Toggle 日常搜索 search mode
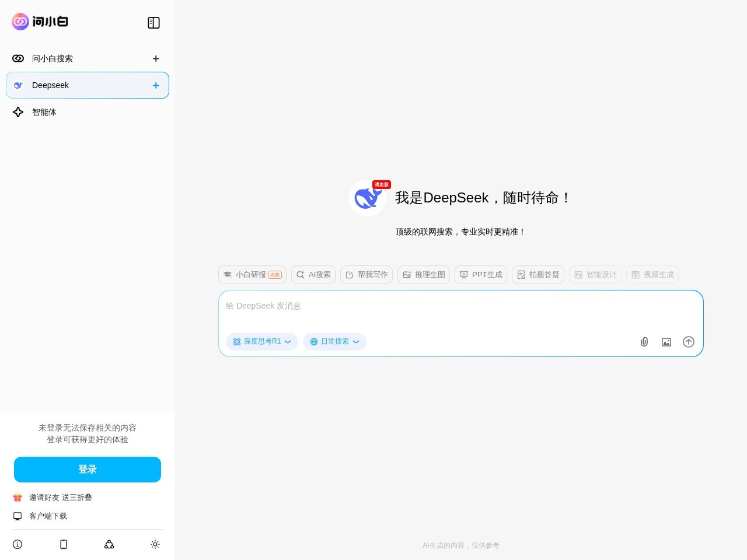 [331, 341]
